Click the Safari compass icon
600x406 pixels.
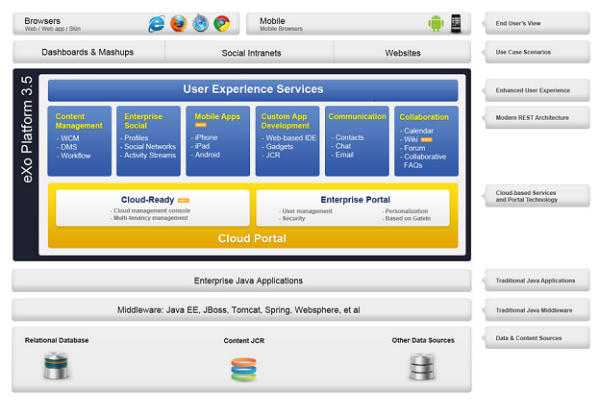(201, 23)
